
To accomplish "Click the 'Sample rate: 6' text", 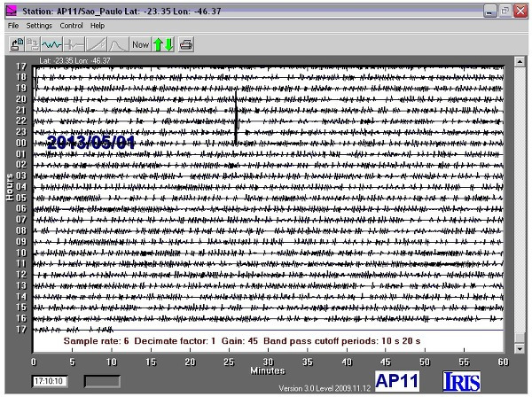I will coord(96,340).
